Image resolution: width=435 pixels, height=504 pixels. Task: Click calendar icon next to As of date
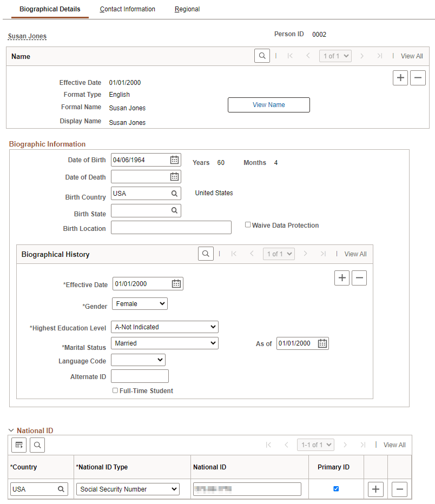[322, 343]
